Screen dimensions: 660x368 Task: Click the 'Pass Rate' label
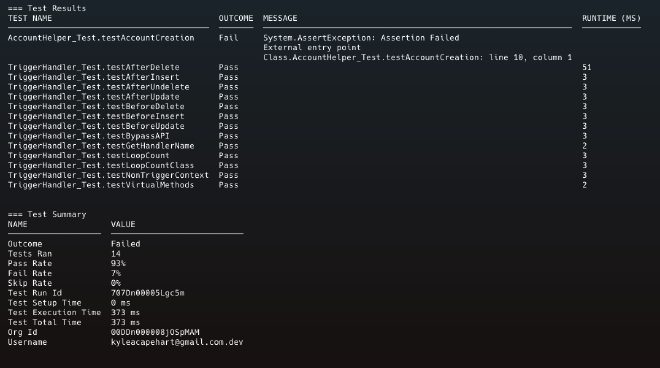(30, 264)
